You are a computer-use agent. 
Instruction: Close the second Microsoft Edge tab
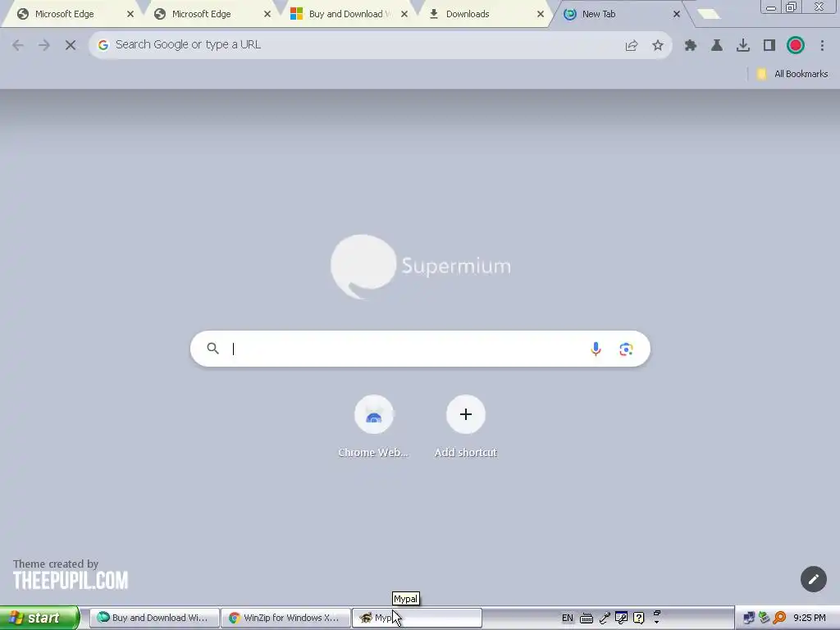coord(267,15)
